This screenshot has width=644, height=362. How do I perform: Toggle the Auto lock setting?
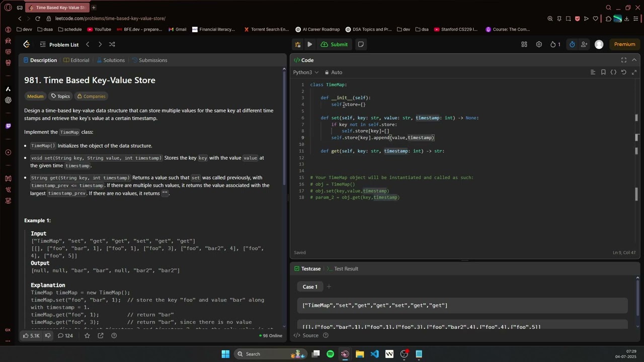pyautogui.click(x=334, y=72)
